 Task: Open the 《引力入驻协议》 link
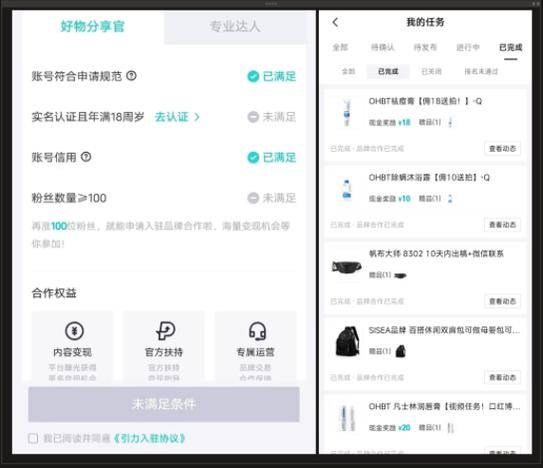coord(149,438)
